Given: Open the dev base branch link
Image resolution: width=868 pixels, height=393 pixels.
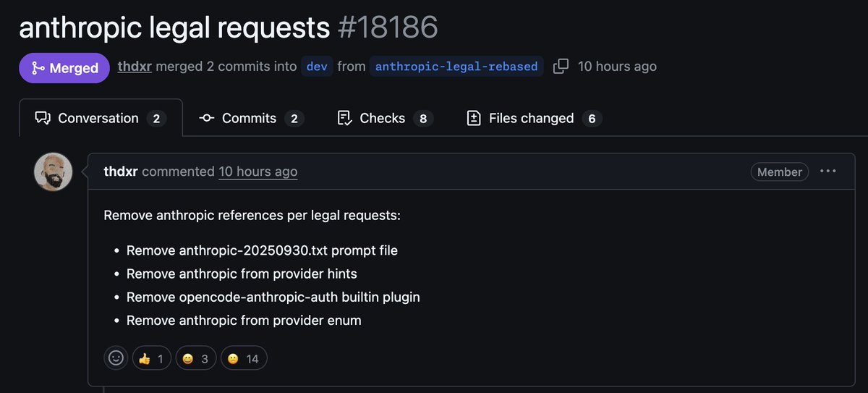Looking at the screenshot, I should point(317,67).
